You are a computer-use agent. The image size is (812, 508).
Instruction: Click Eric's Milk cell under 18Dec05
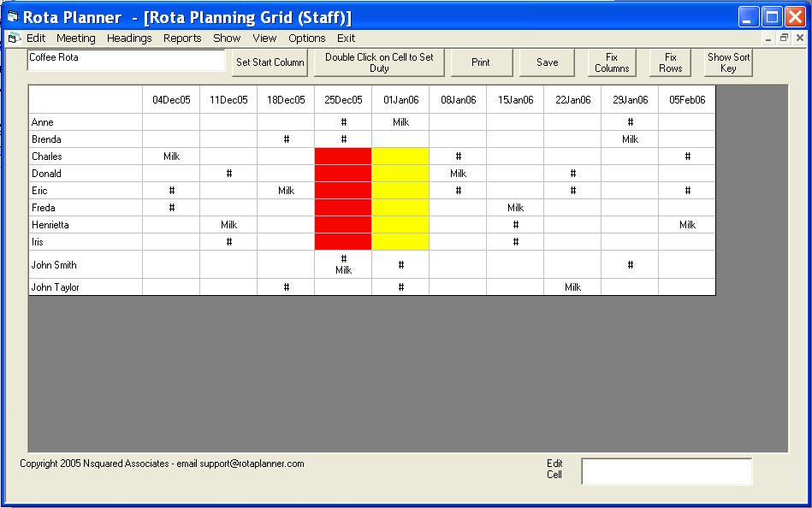tap(286, 191)
